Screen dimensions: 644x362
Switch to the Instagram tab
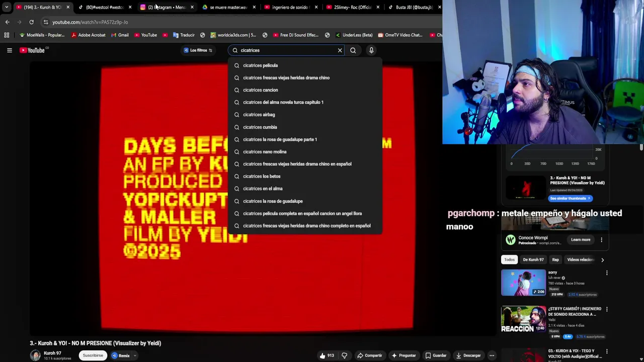tap(166, 7)
